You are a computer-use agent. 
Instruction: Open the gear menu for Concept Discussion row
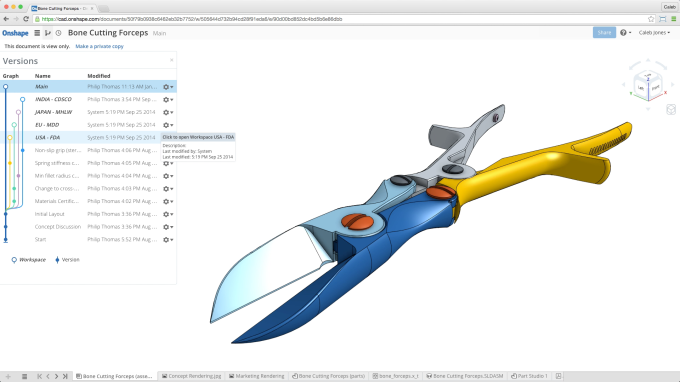click(x=168, y=227)
